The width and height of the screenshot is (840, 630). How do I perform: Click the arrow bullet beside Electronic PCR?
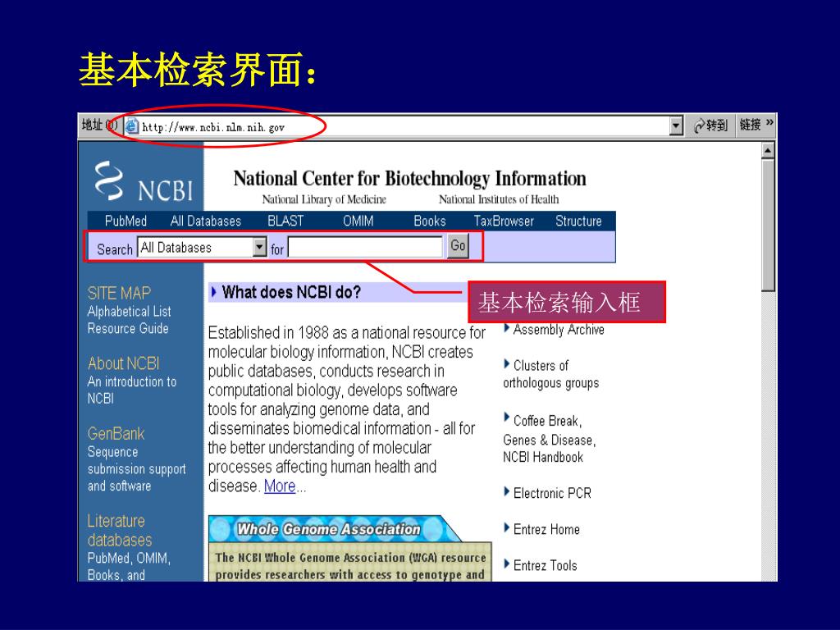507,491
